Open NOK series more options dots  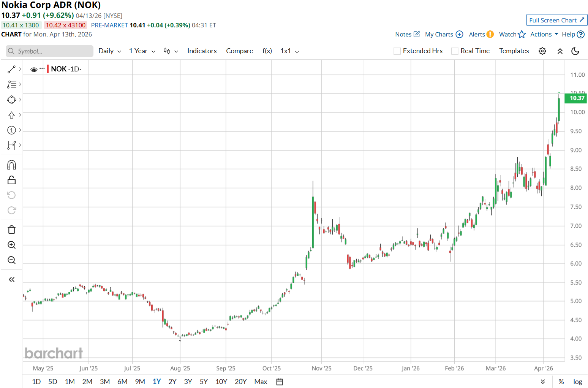point(42,68)
